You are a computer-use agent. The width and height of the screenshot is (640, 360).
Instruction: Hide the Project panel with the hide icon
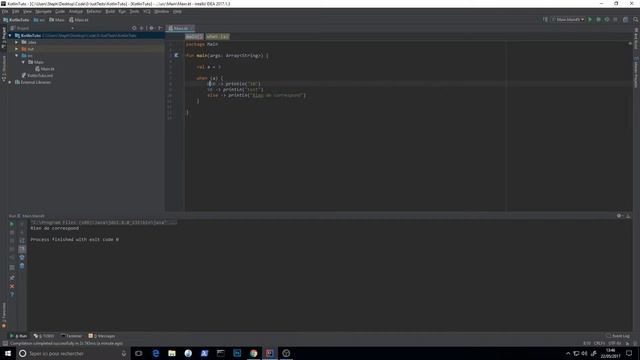(x=160, y=28)
